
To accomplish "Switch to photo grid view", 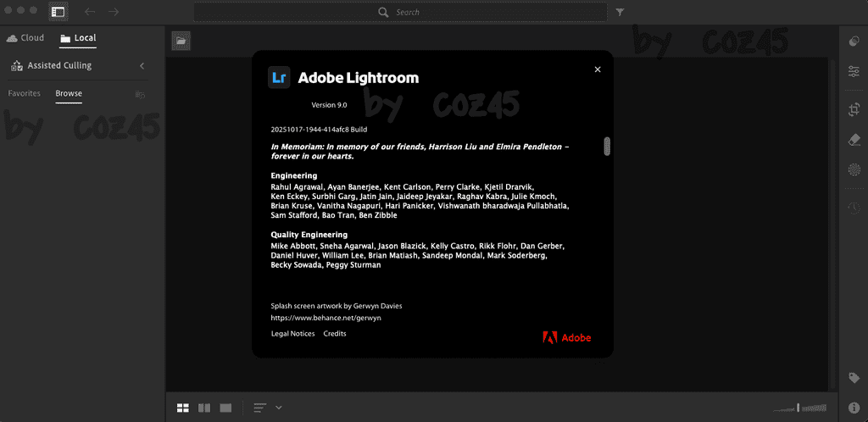I will [183, 408].
